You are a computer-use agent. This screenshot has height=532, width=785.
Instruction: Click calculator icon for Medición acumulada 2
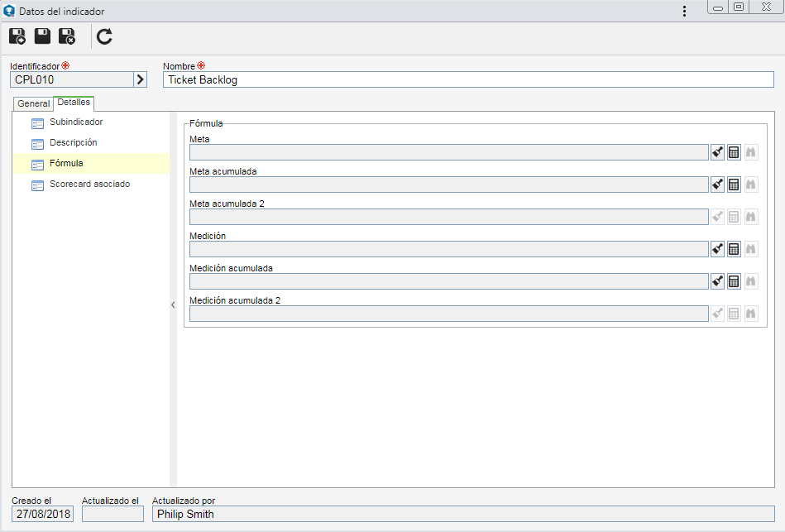734,314
